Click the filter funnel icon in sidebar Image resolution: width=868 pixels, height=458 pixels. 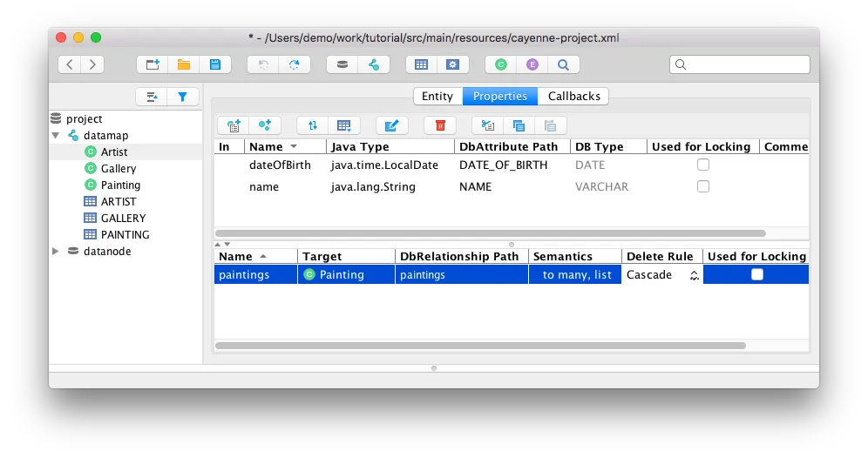click(x=182, y=97)
